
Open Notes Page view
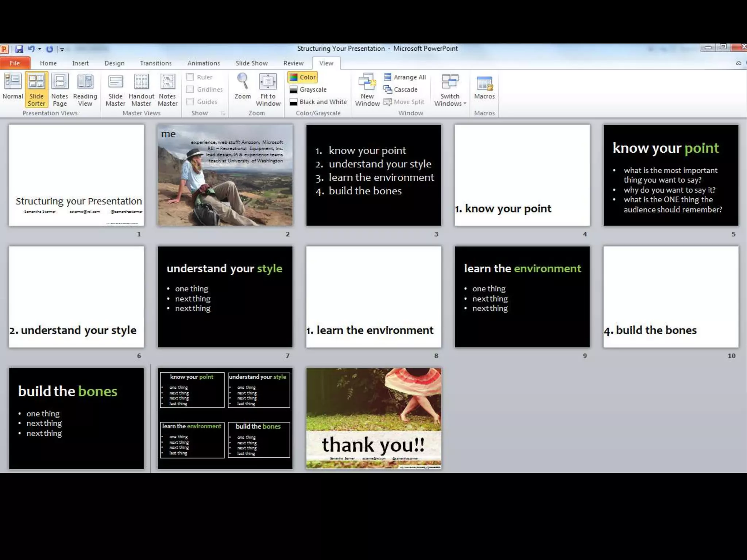coord(59,90)
